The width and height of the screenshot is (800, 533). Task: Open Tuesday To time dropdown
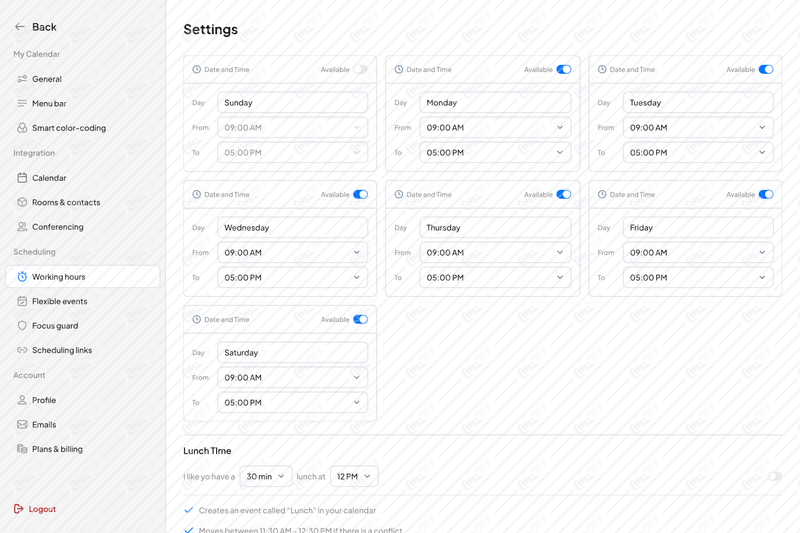[698, 153]
